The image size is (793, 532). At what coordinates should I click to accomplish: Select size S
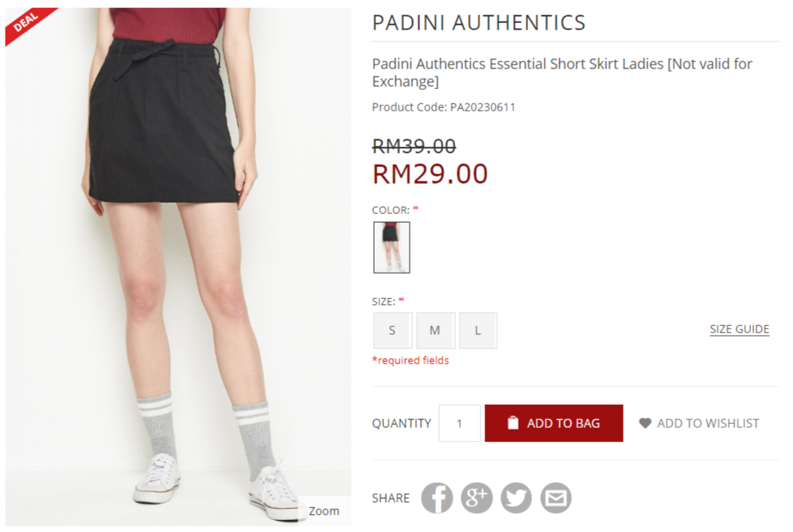[392, 330]
